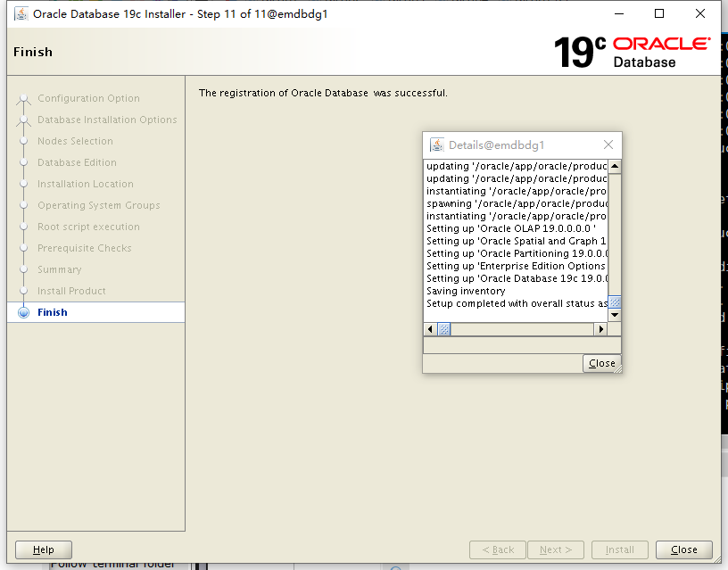Close the Details@emdbdg1 dialog with X
Viewport: 728px width, 570px height.
pos(608,145)
